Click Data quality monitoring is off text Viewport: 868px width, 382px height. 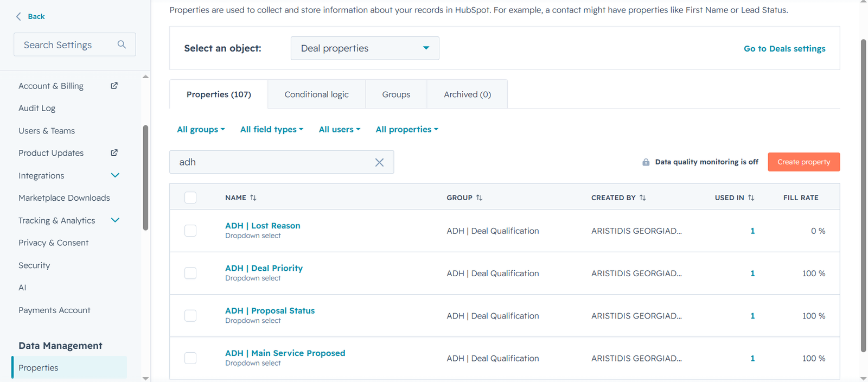(x=706, y=162)
